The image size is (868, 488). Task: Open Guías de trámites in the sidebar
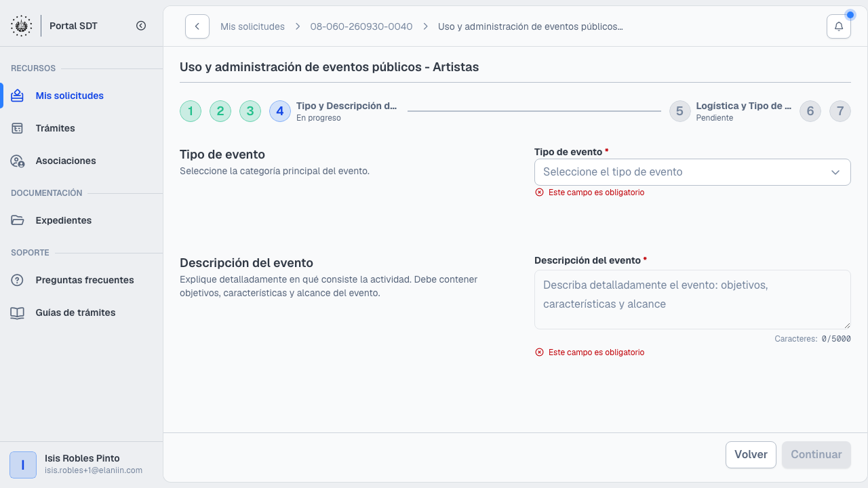click(x=81, y=312)
